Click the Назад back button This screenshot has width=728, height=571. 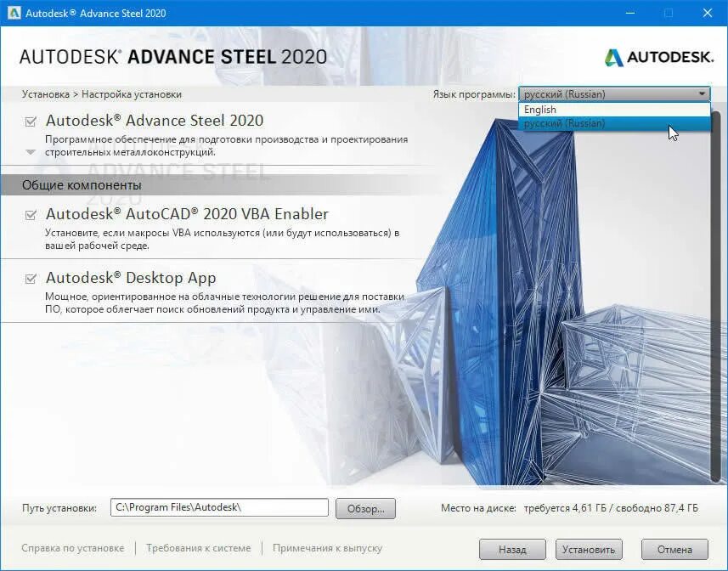pos(512,550)
